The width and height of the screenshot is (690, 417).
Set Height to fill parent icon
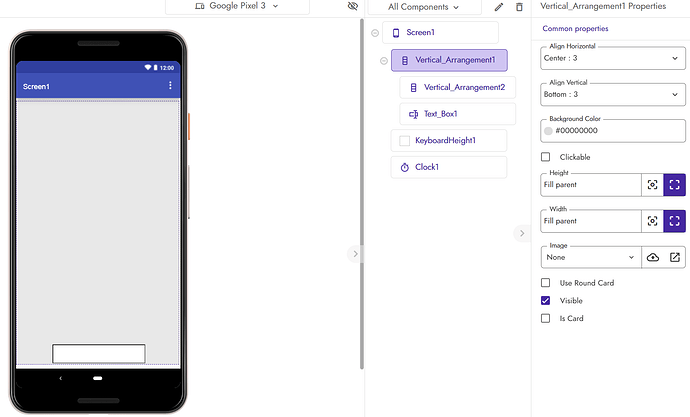(675, 185)
